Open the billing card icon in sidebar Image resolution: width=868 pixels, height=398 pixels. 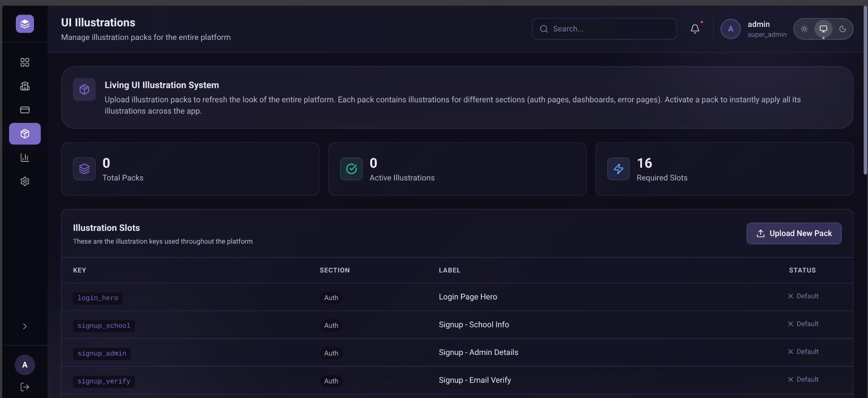point(25,110)
